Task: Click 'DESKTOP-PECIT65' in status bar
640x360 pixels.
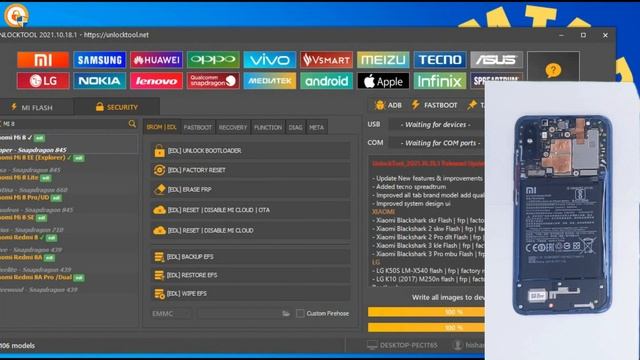Action: click(409, 345)
